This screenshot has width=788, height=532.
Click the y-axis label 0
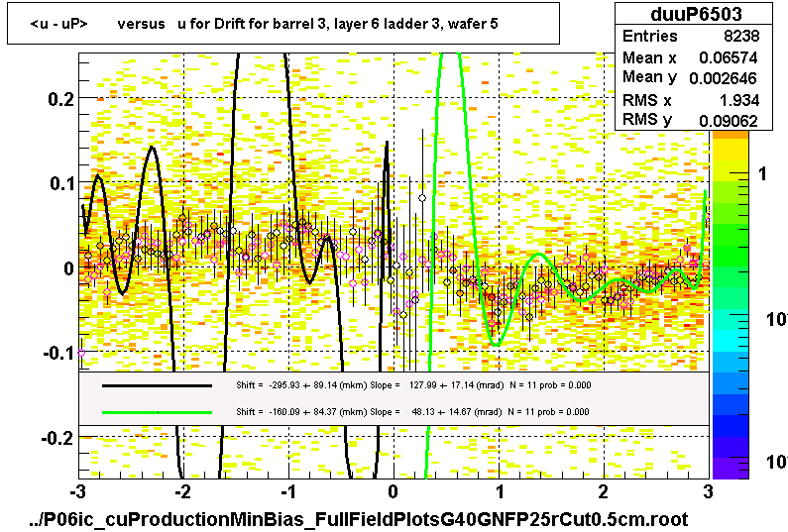click(x=69, y=268)
